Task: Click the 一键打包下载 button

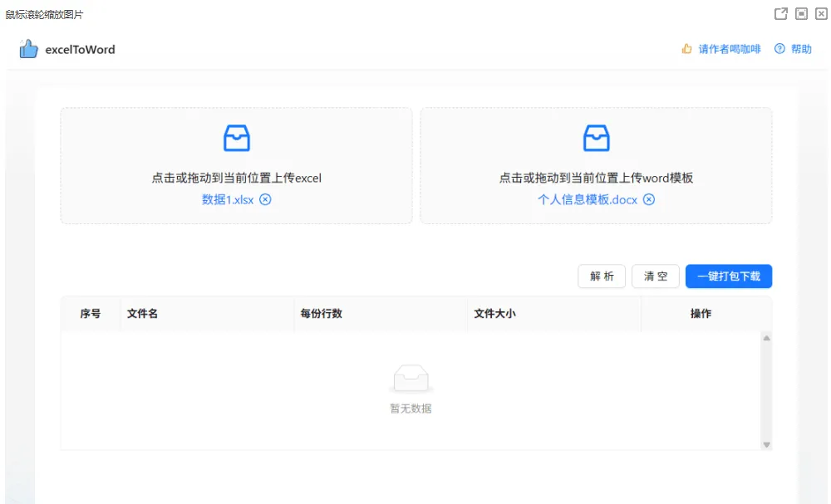Action: tap(729, 276)
